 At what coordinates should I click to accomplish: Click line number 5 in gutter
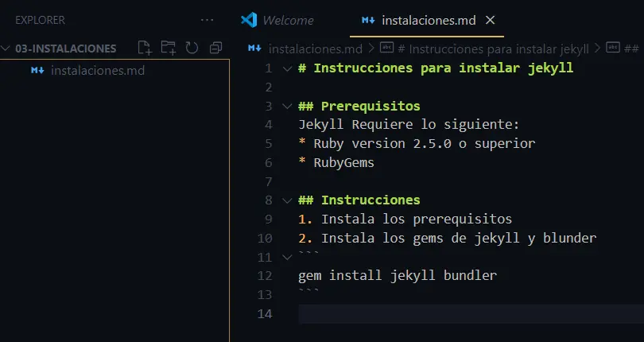(269, 143)
